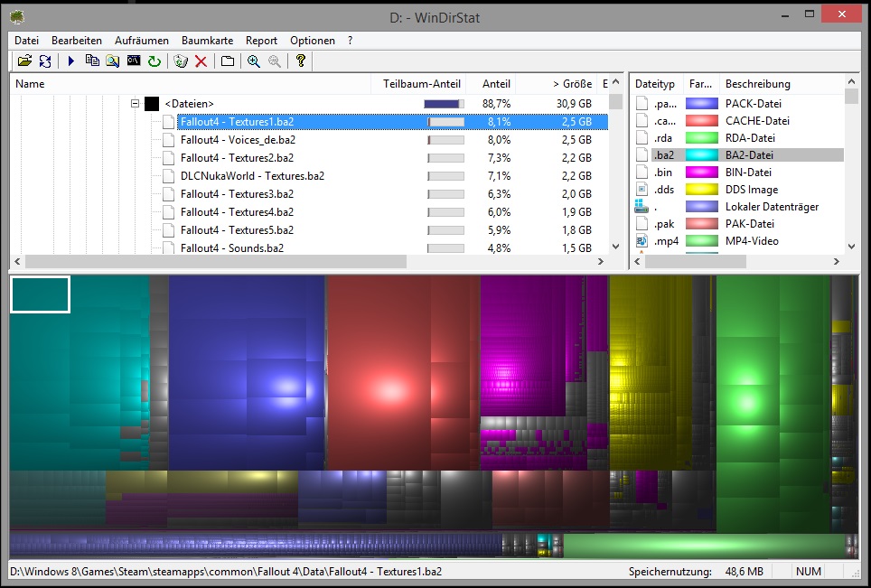
Task: Click the blue play arrow Open item icon
Action: pos(71,61)
